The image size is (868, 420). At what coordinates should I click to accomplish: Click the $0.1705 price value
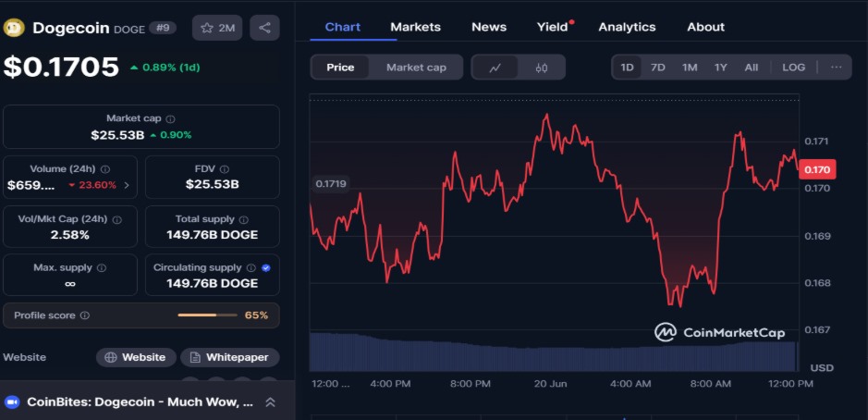[x=61, y=67]
